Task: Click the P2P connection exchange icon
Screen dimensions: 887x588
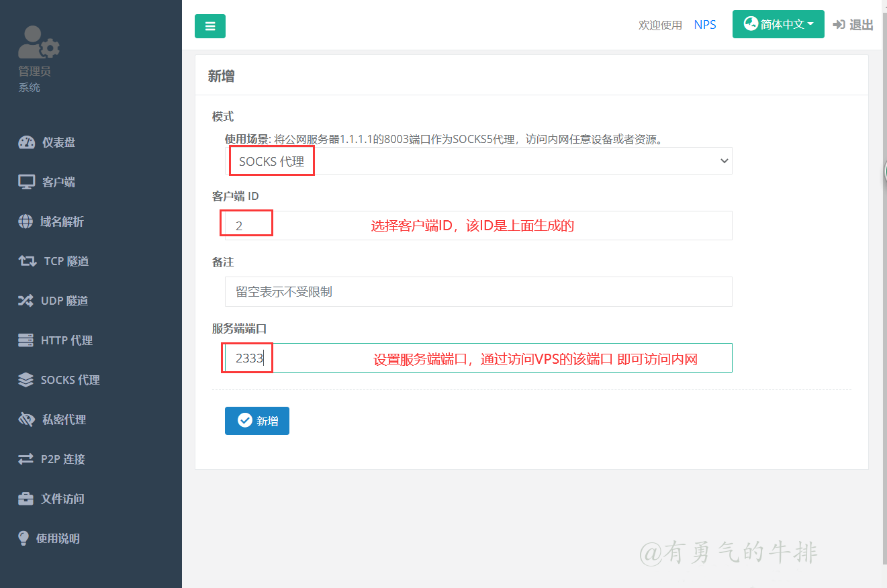Action: pos(26,459)
